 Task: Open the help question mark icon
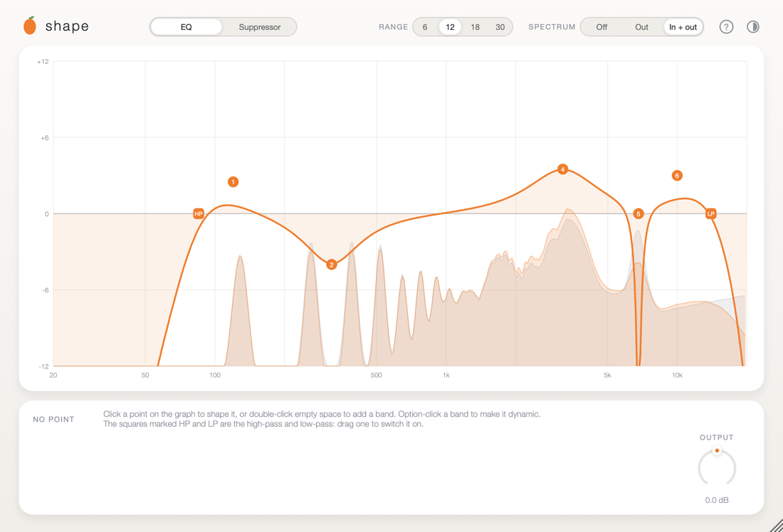tap(726, 27)
